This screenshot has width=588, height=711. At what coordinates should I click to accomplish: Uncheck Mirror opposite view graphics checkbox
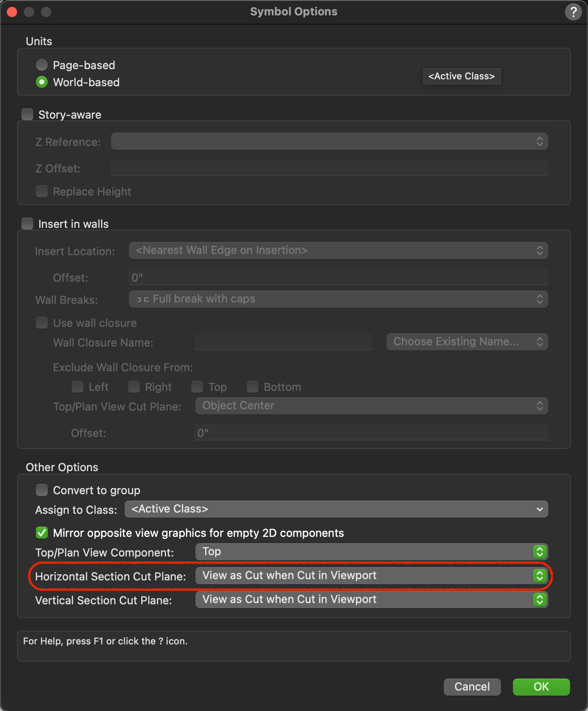pyautogui.click(x=42, y=533)
